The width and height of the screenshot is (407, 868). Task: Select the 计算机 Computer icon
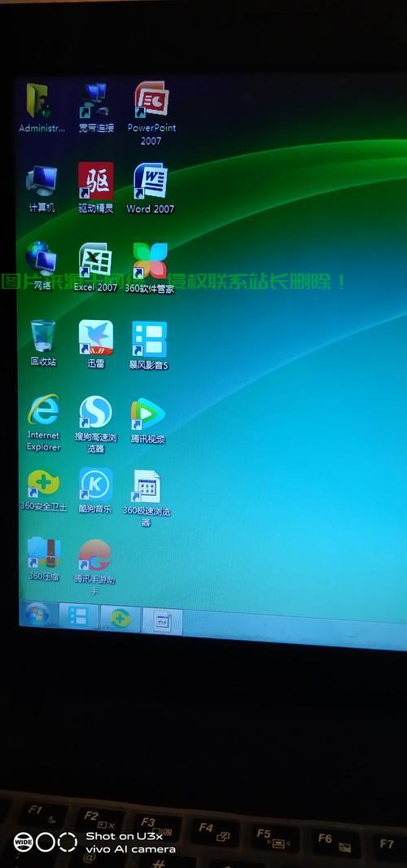[42, 181]
